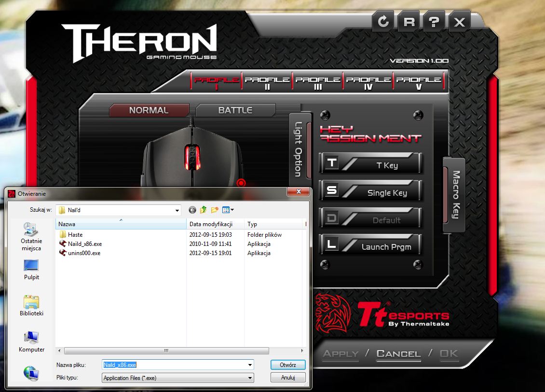Select NORMAL mode tab
The image size is (545, 392).
pos(149,110)
